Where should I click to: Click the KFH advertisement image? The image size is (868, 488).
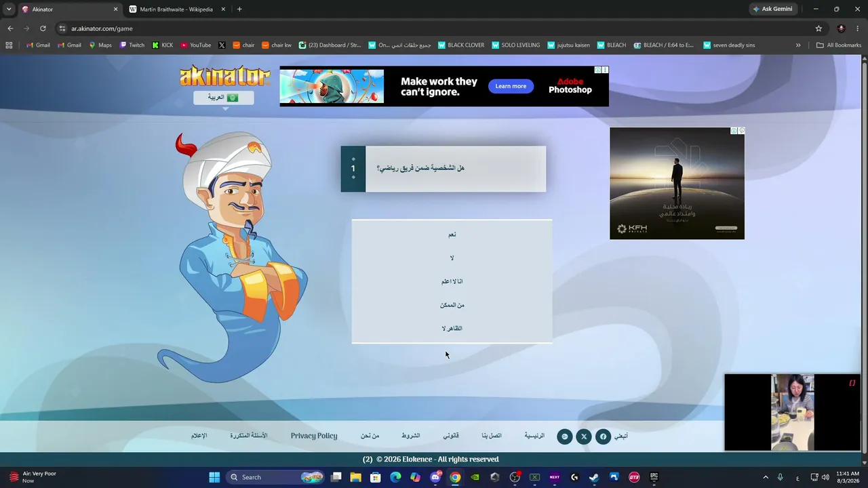[x=677, y=183]
